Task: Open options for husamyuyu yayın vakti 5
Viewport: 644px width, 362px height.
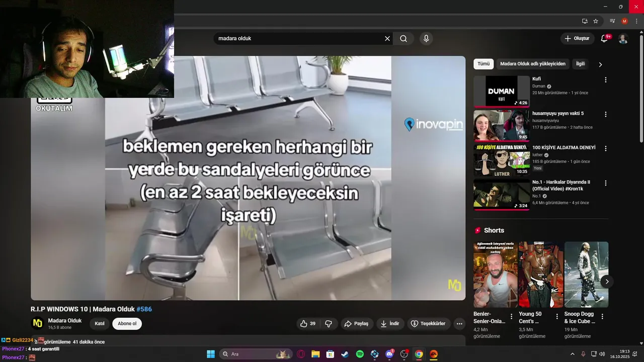Action: point(606,114)
